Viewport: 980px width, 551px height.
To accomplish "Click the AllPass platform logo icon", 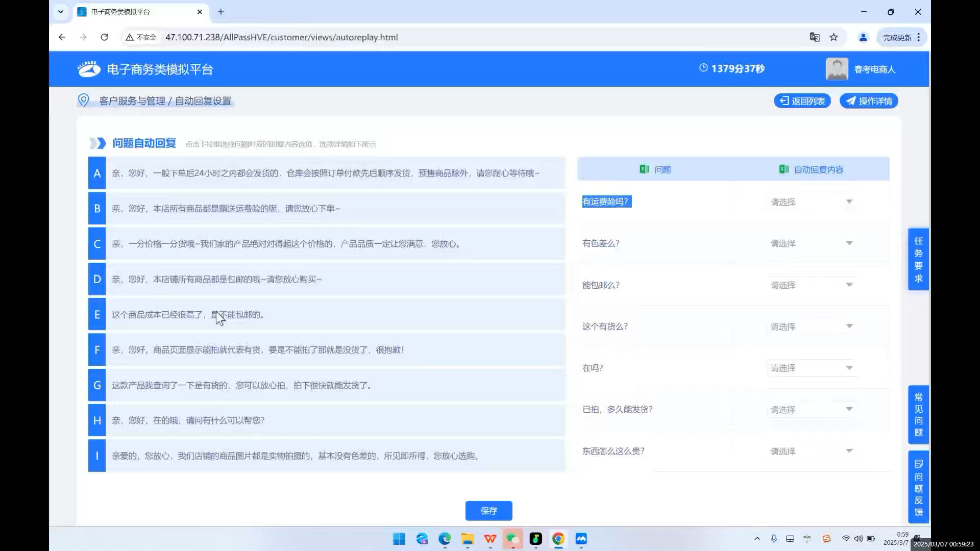I will tap(89, 69).
